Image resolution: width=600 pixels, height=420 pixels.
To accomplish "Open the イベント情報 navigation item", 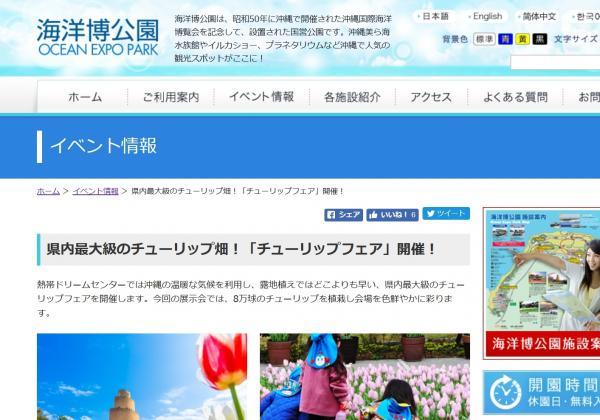I will coord(261,97).
